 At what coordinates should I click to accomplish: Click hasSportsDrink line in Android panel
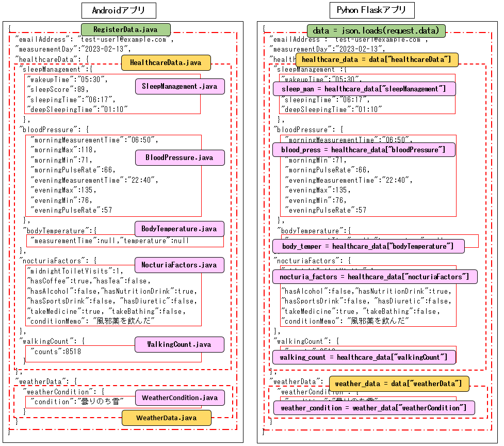(112, 301)
